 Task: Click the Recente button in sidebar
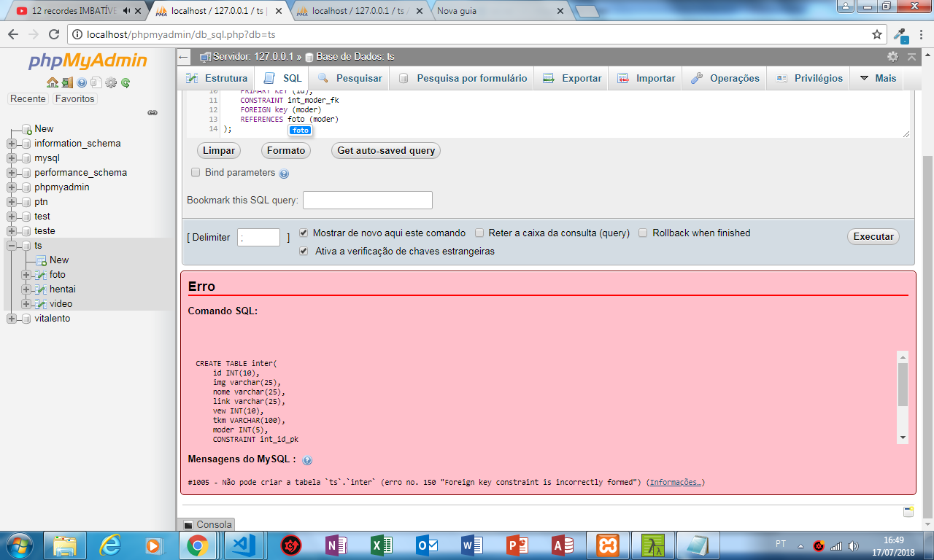pyautogui.click(x=28, y=98)
